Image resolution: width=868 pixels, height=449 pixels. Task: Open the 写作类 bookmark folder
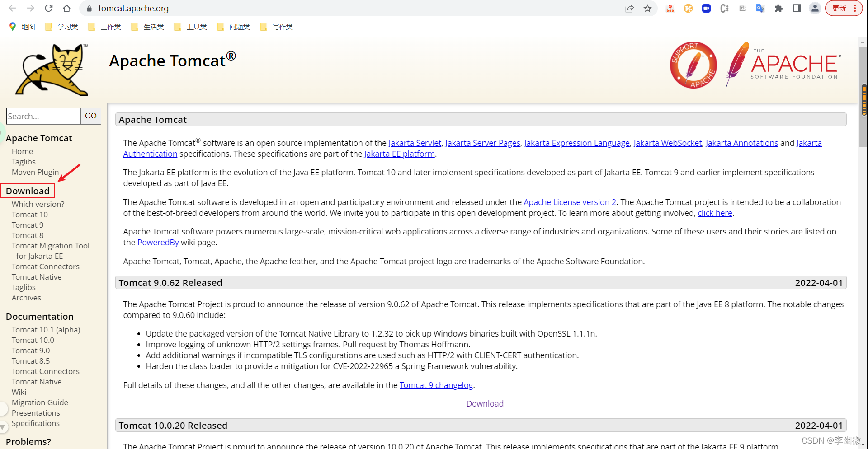point(277,27)
